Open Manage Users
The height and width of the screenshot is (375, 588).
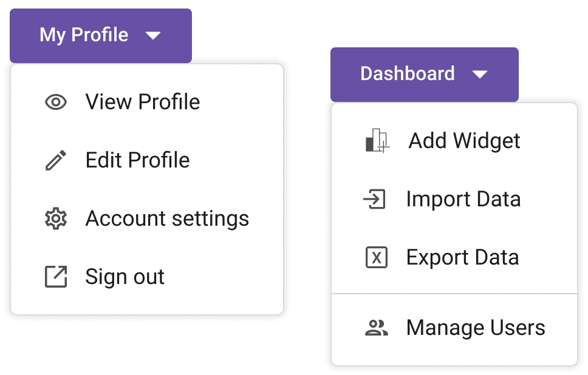pyautogui.click(x=476, y=327)
